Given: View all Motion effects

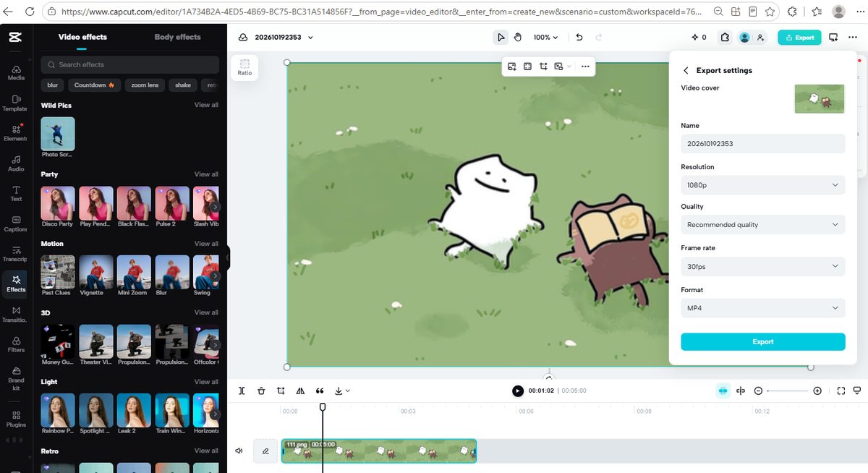Looking at the screenshot, I should 206,244.
